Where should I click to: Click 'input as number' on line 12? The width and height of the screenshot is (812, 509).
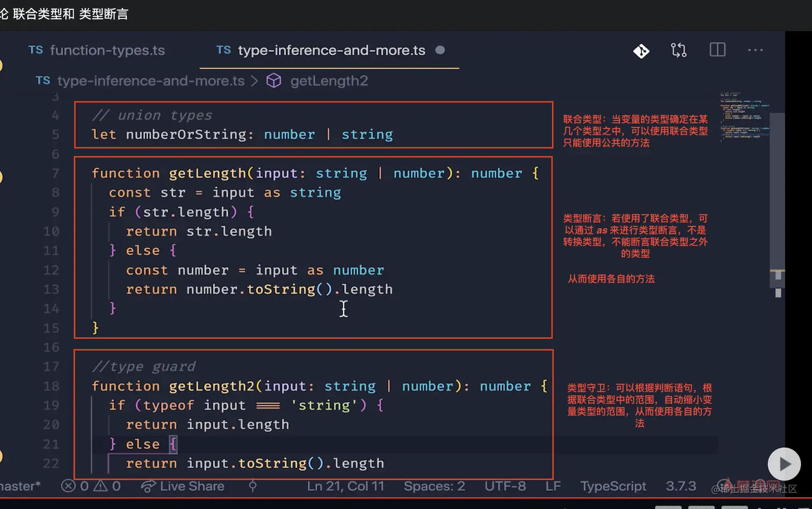[x=320, y=270]
